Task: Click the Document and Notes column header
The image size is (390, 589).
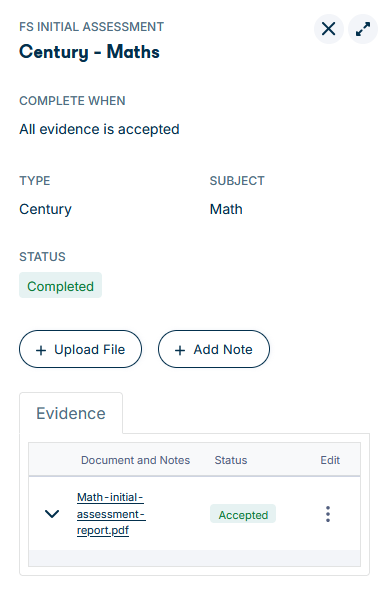Action: [x=135, y=460]
